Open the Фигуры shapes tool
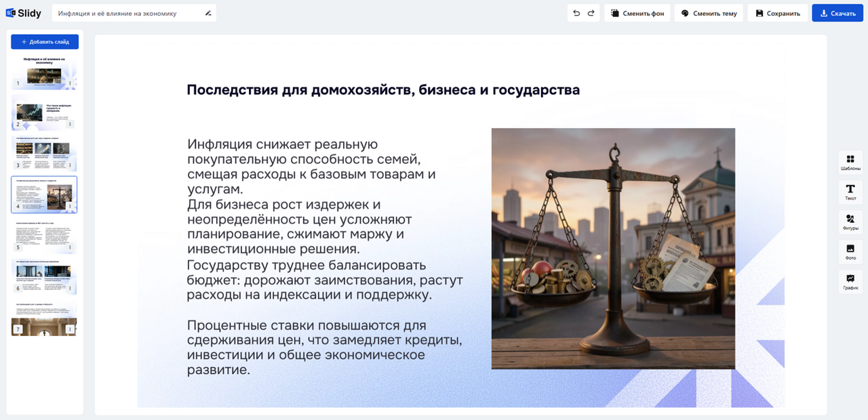 [850, 222]
